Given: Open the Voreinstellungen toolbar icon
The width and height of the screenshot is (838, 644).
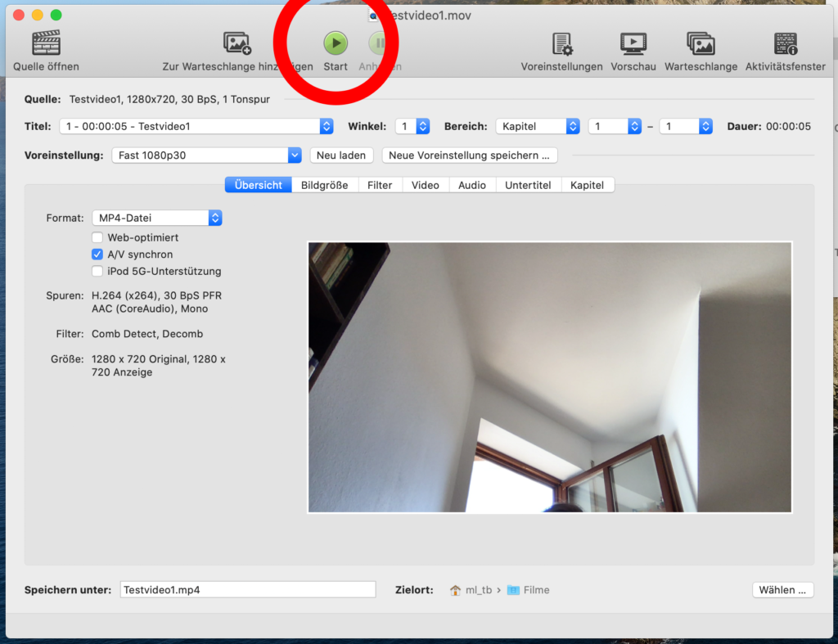Looking at the screenshot, I should (x=561, y=43).
